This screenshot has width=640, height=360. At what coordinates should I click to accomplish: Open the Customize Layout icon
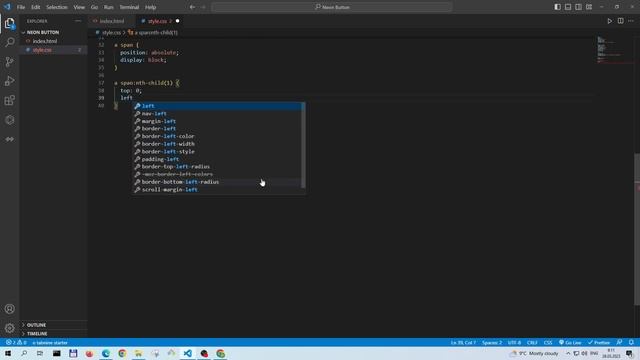click(589, 7)
